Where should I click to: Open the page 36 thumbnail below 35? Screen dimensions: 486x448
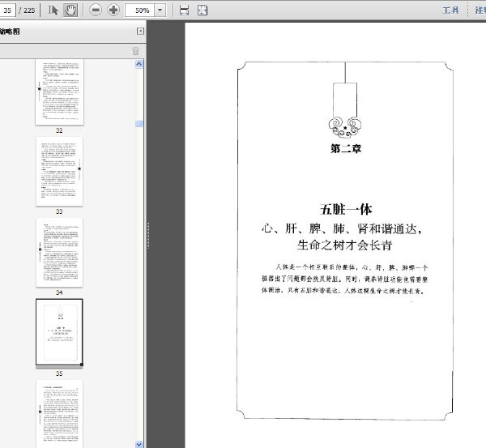(59, 414)
